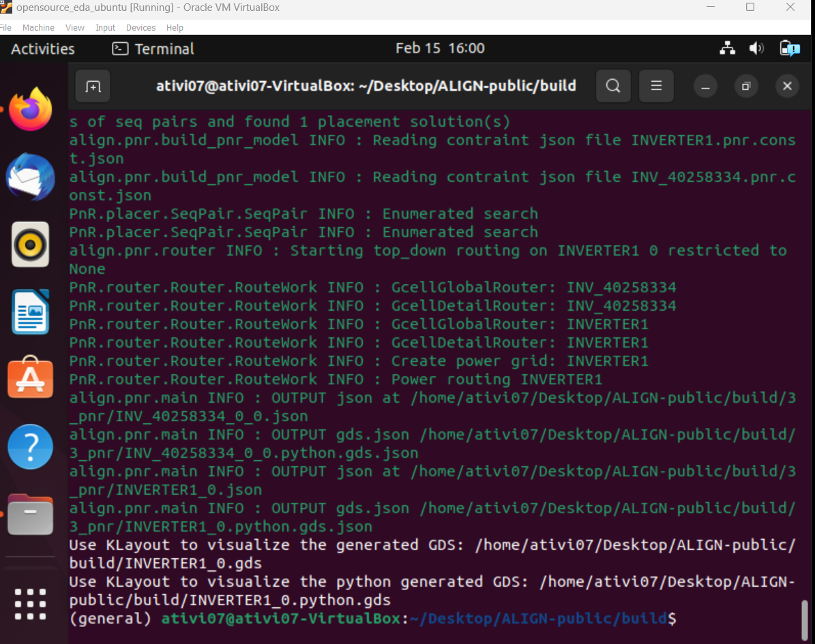The width and height of the screenshot is (815, 644).
Task: Click 'GcellGlobalRouter: INV_40258334' log line
Action: 372,287
